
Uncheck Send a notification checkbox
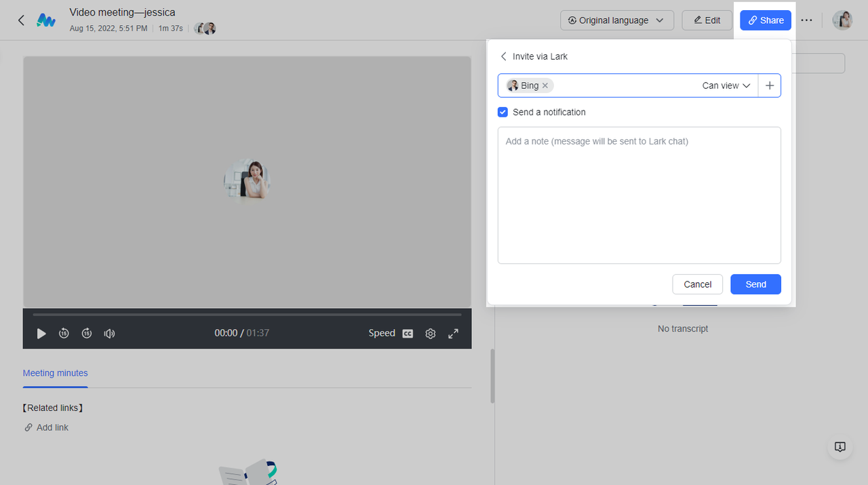502,112
